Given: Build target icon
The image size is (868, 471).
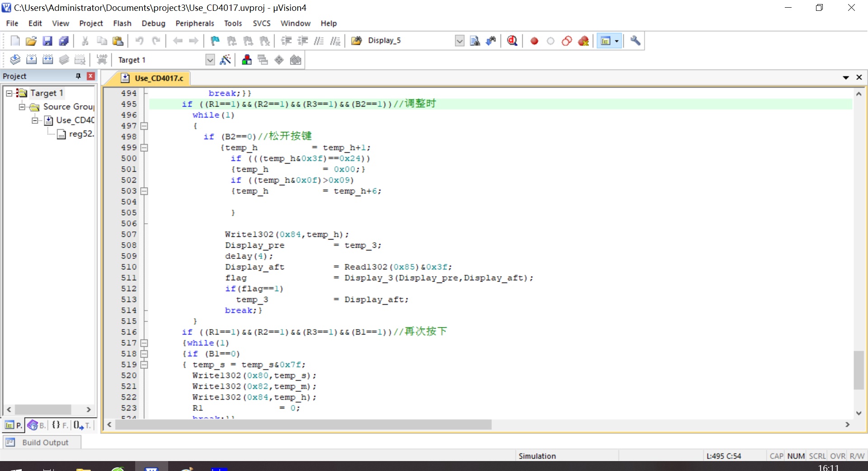Looking at the screenshot, I should click(x=31, y=60).
